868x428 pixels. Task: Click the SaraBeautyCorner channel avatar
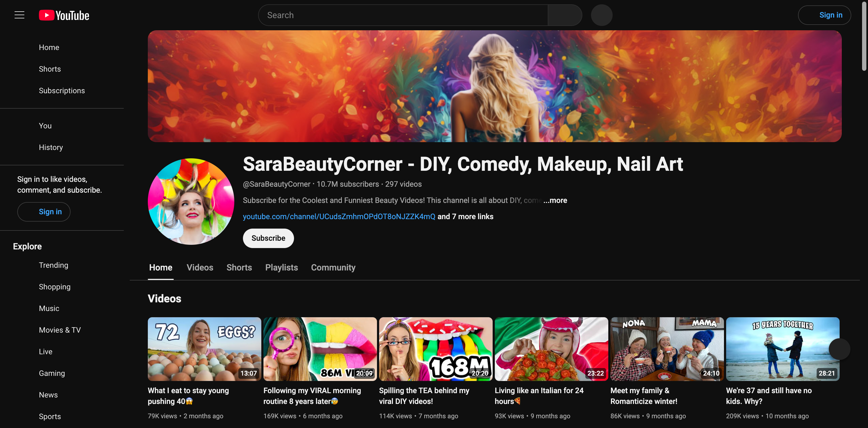click(x=191, y=201)
